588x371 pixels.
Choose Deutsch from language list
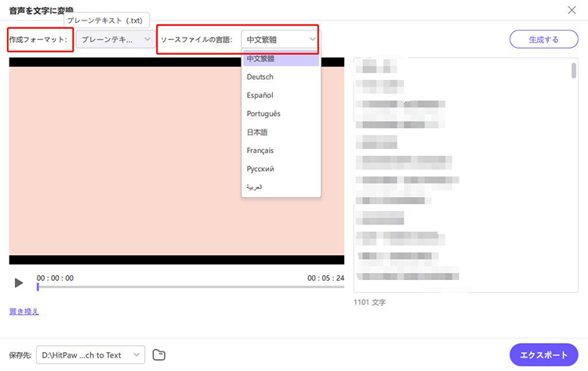point(281,77)
